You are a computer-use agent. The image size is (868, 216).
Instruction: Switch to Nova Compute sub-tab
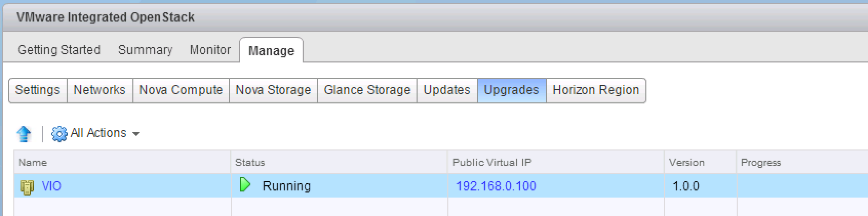181,90
